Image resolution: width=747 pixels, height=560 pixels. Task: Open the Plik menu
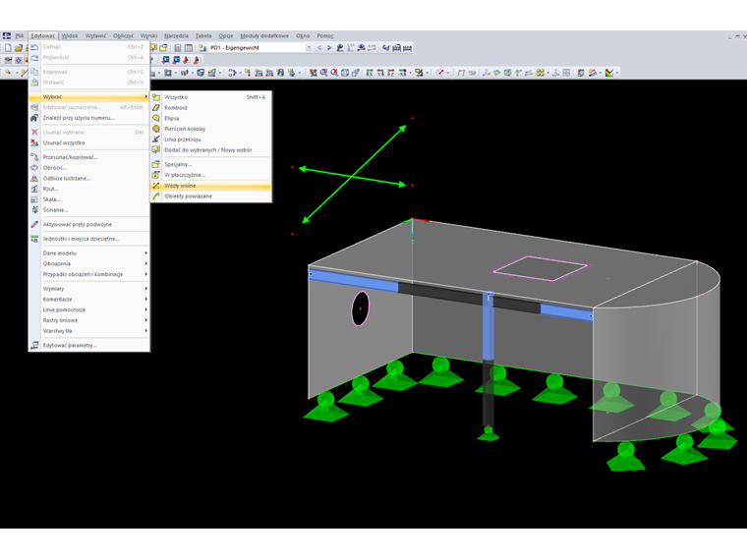20,35
